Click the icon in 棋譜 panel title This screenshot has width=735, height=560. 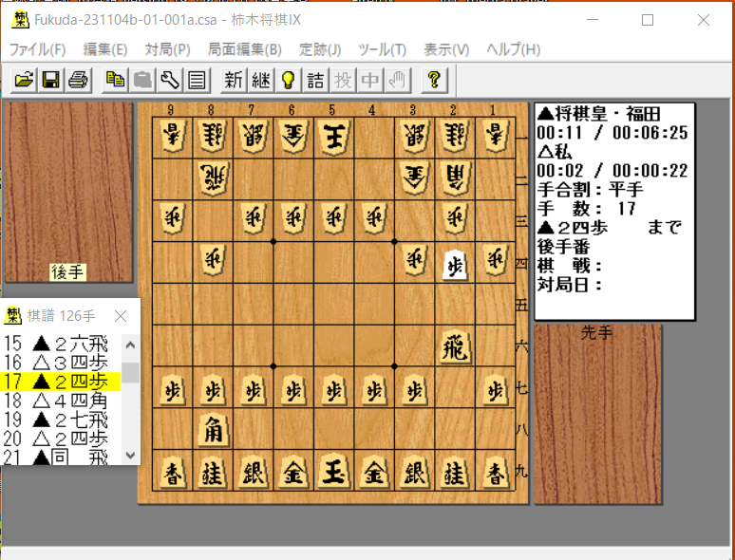(12, 316)
